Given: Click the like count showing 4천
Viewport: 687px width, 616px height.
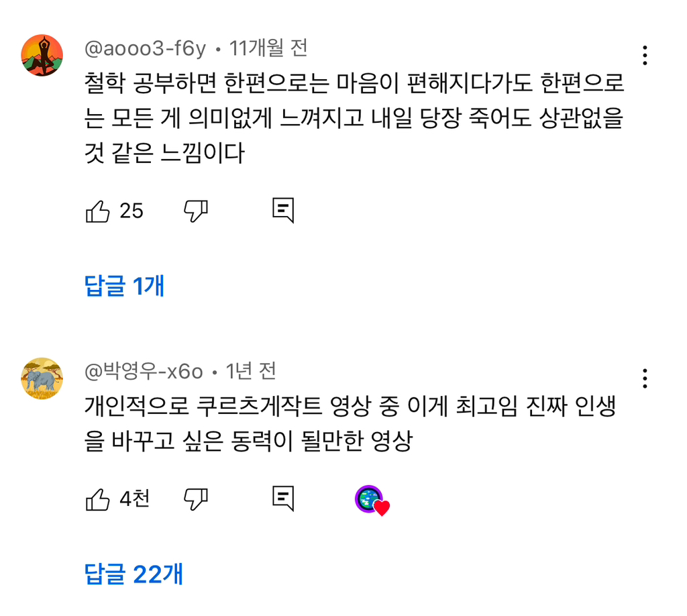Looking at the screenshot, I should 133,498.
